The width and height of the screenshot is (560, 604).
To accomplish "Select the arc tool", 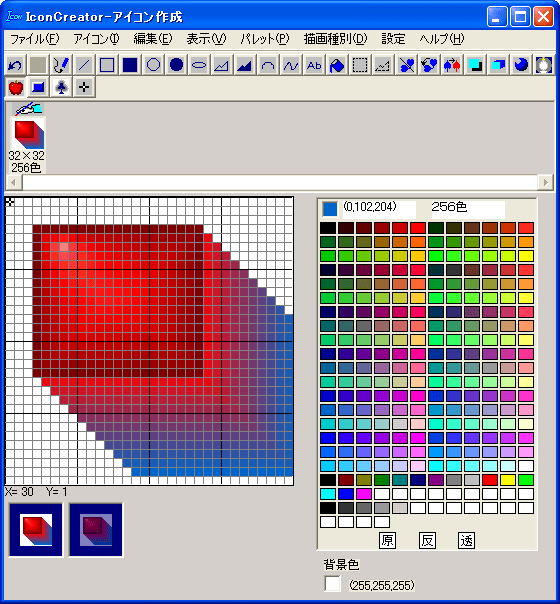I will pos(268,65).
